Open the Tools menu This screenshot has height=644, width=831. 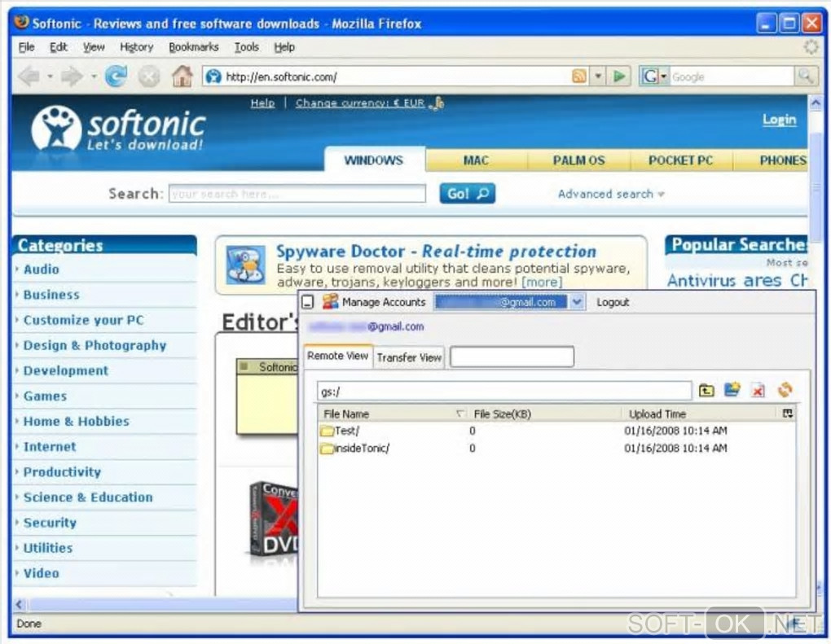246,47
